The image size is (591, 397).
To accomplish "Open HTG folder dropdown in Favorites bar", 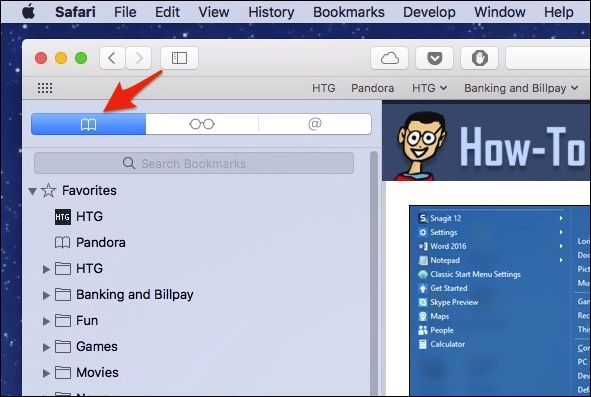I will point(429,88).
